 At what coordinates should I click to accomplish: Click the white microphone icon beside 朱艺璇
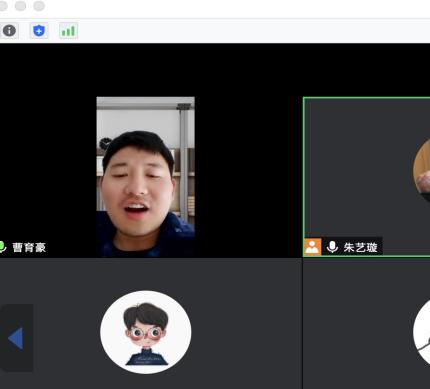(x=332, y=247)
